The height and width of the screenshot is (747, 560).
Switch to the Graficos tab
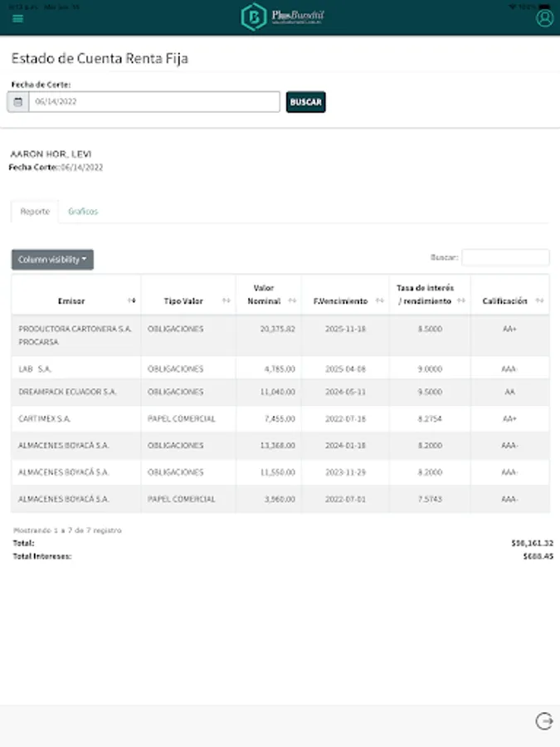(83, 212)
